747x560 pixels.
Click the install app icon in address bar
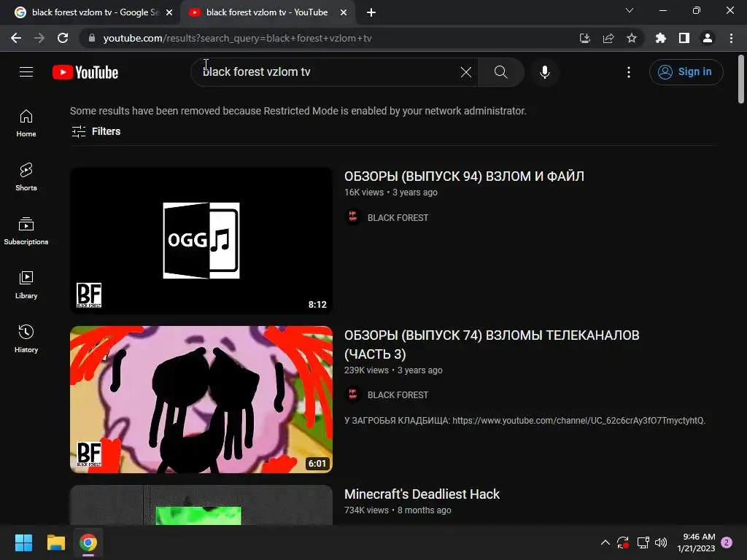click(x=584, y=38)
